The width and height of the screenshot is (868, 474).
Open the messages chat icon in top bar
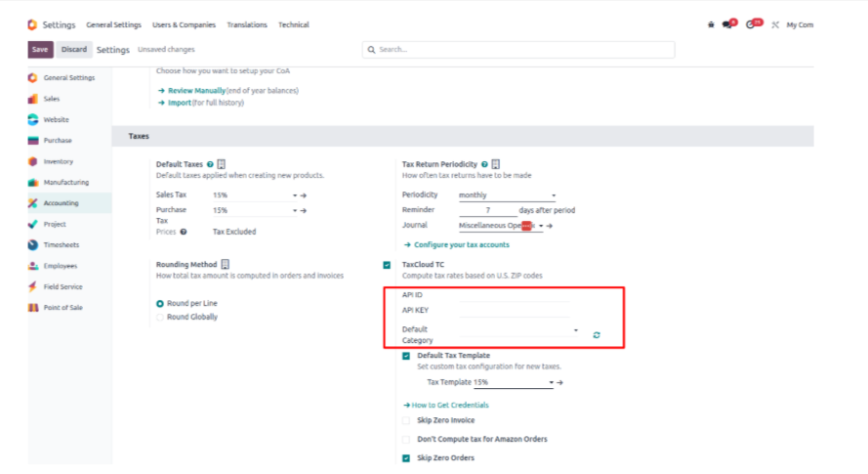(727, 24)
